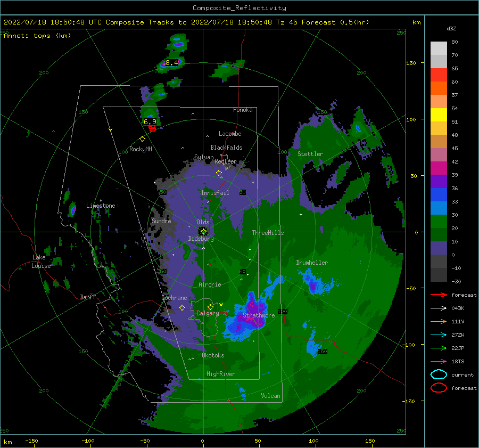Click the Didsbury label
Image resolution: width=479 pixels, height=448 pixels.
[x=201, y=239]
